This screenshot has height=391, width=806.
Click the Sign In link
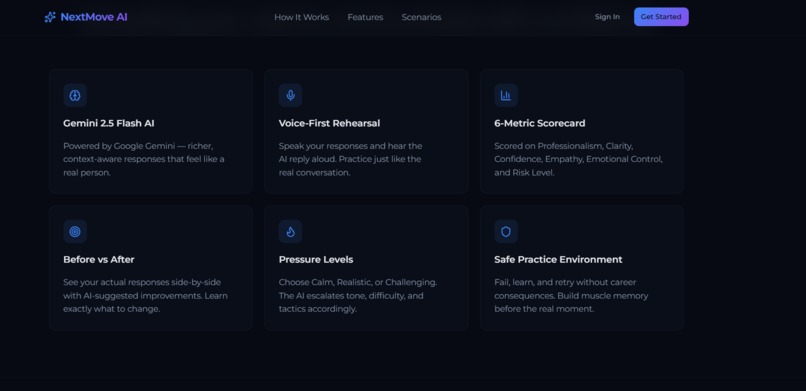tap(607, 17)
